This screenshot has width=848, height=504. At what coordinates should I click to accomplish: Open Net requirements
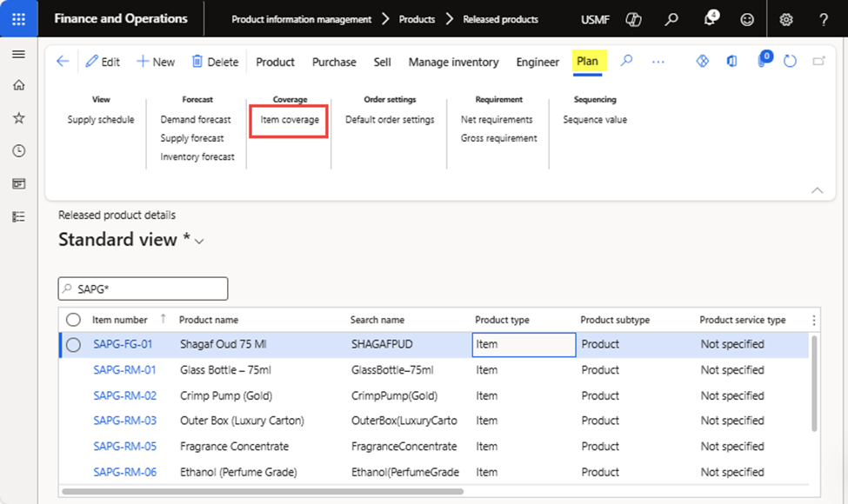[x=497, y=120]
